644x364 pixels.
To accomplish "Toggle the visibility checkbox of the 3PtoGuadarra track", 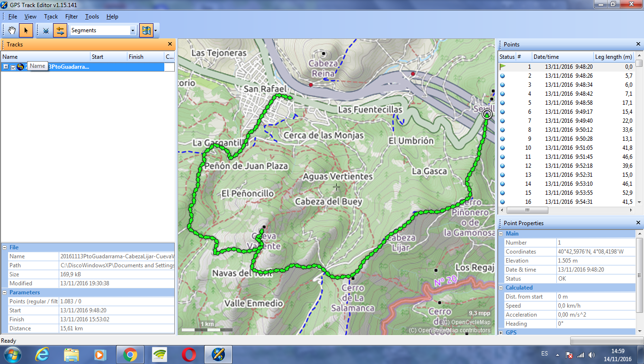I will [13, 67].
